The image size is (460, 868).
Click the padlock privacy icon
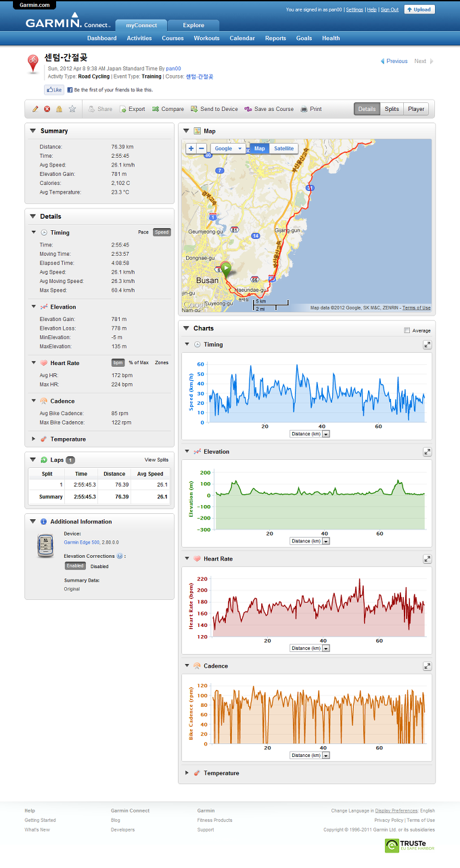(60, 109)
